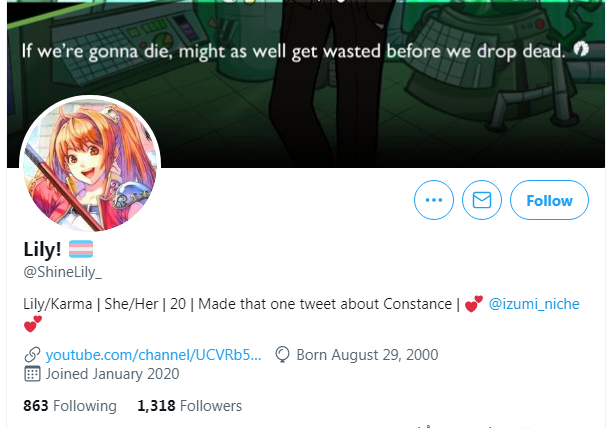Open the youtube.com channel link
614x428 pixels.
154,355
